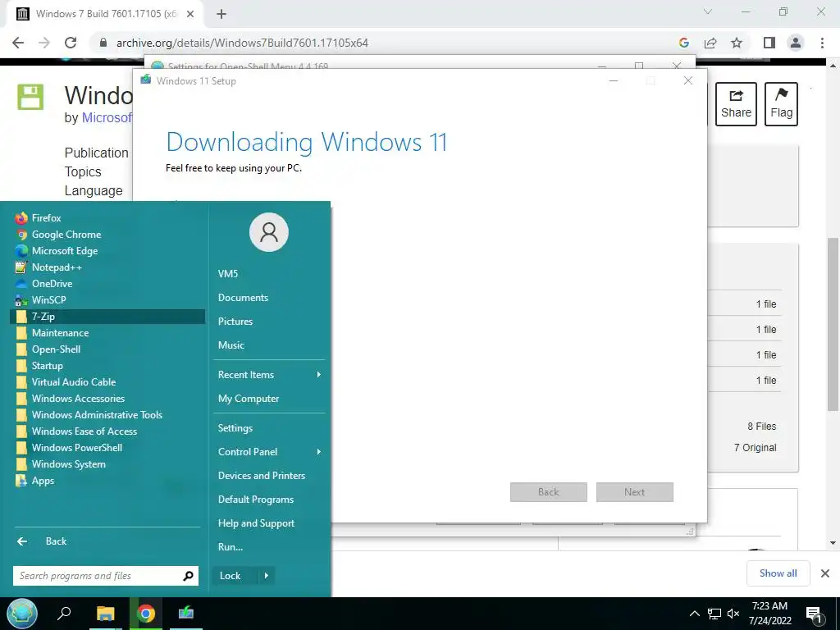Open My Computer
Image resolution: width=840 pixels, height=630 pixels.
(x=269, y=399)
